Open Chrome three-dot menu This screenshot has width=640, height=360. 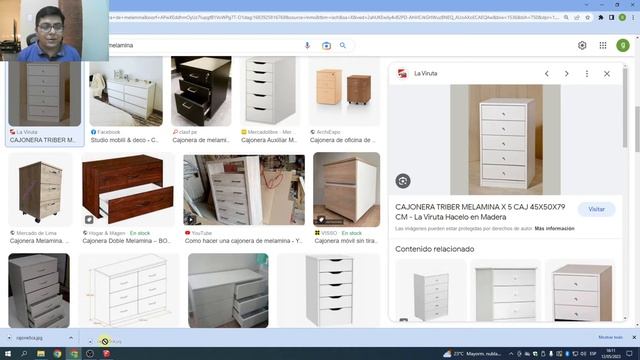click(x=633, y=18)
